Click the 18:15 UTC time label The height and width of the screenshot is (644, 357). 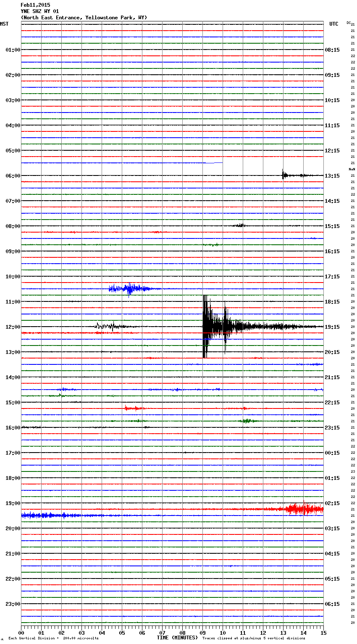(x=332, y=302)
